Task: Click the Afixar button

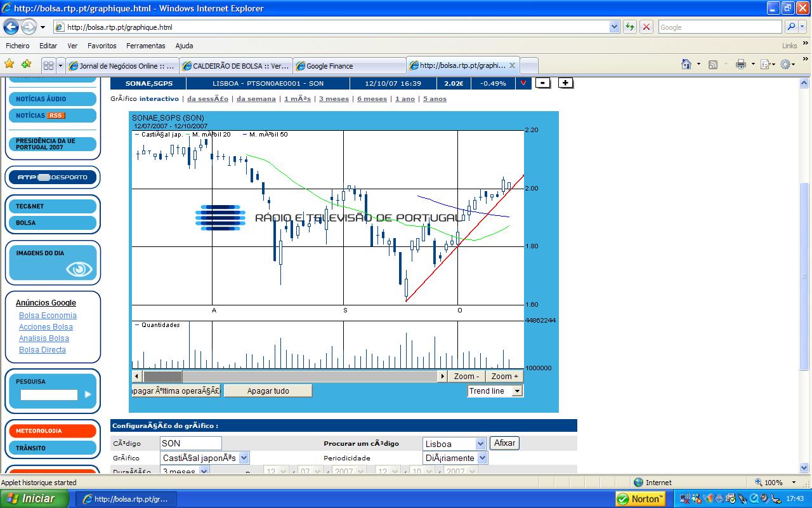Action: click(504, 443)
